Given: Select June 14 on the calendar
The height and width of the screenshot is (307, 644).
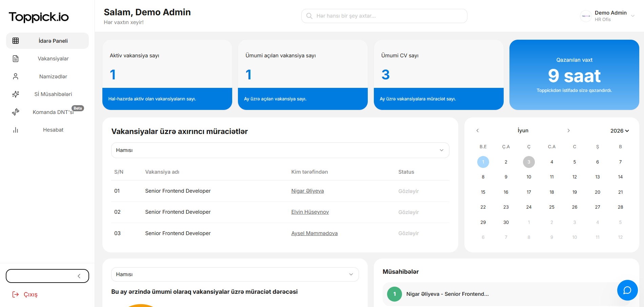Looking at the screenshot, I should 620,177.
